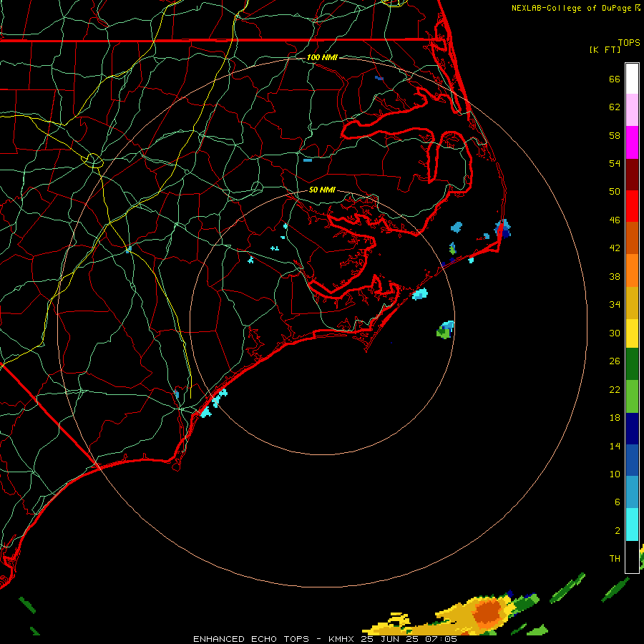Click the TOPS legend title

629,42
